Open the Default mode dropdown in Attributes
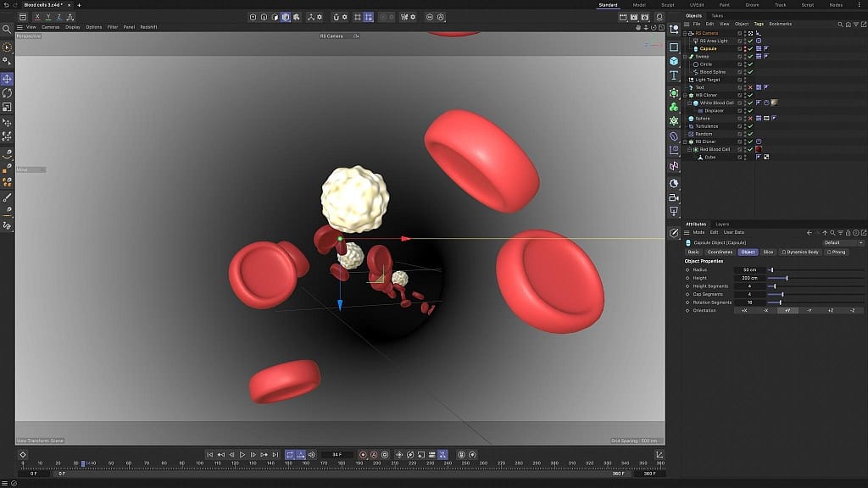The width and height of the screenshot is (868, 488). click(843, 242)
